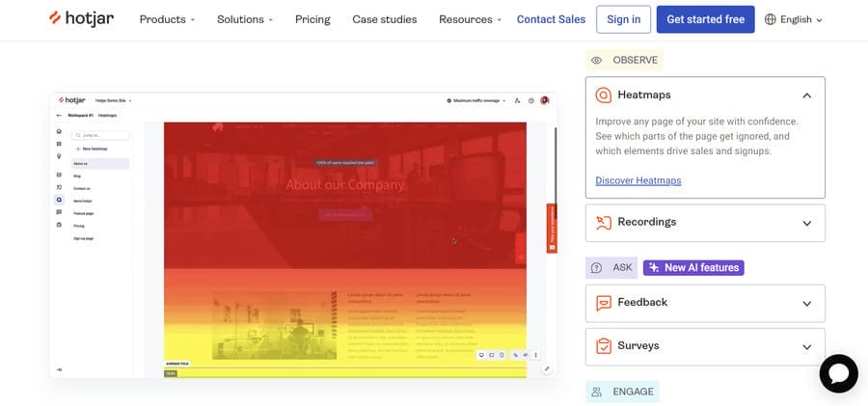Expand the Recordings accordion
The width and height of the screenshot is (868, 406).
click(705, 223)
